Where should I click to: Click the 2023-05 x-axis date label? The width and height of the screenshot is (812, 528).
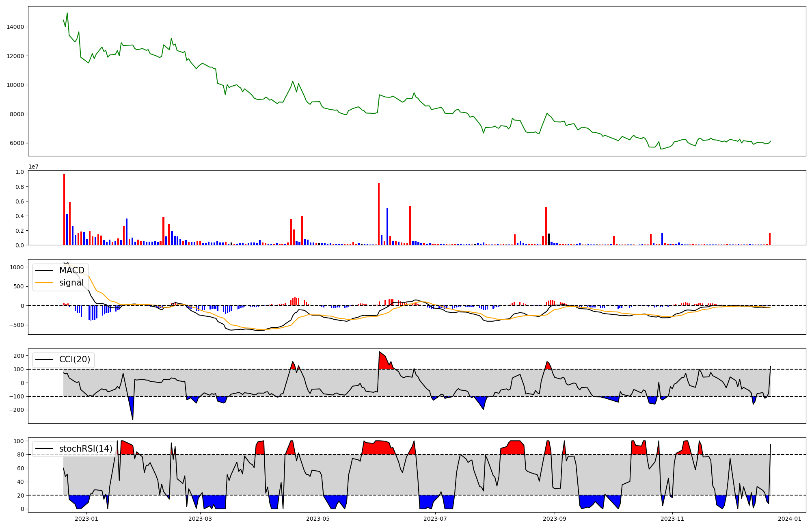coord(318,519)
